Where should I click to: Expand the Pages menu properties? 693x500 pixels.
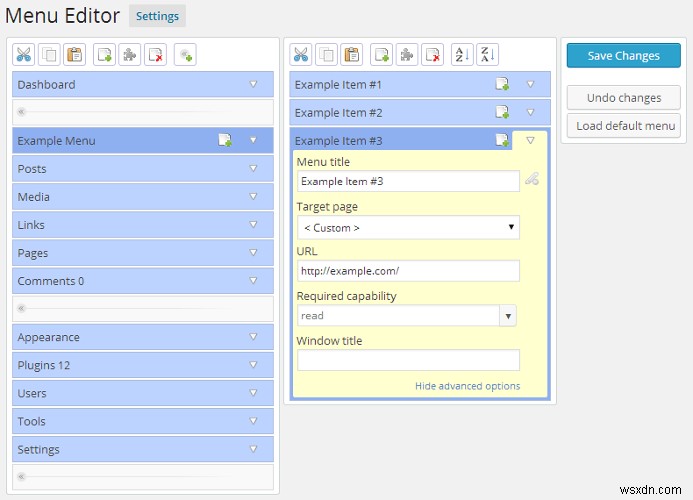click(253, 252)
